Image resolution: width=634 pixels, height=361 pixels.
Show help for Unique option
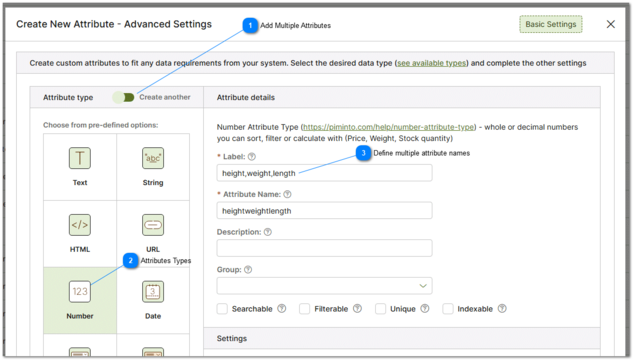[425, 308]
